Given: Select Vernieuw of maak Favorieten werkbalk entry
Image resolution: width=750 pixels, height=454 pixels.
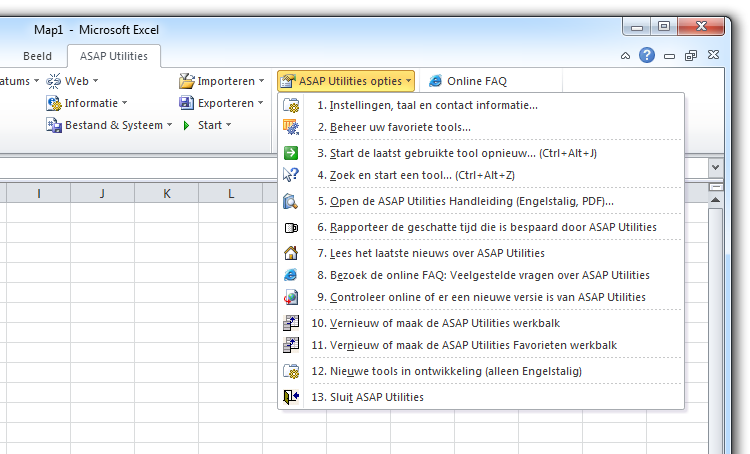Looking at the screenshot, I should (x=481, y=345).
